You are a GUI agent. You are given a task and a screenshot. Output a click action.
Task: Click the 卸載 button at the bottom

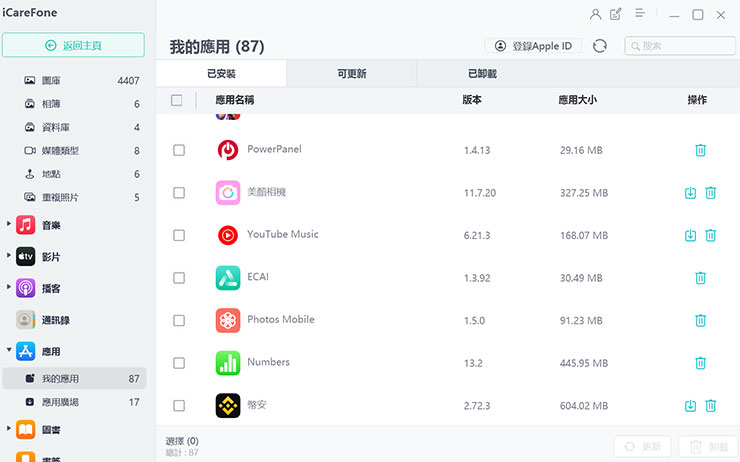[x=709, y=446]
